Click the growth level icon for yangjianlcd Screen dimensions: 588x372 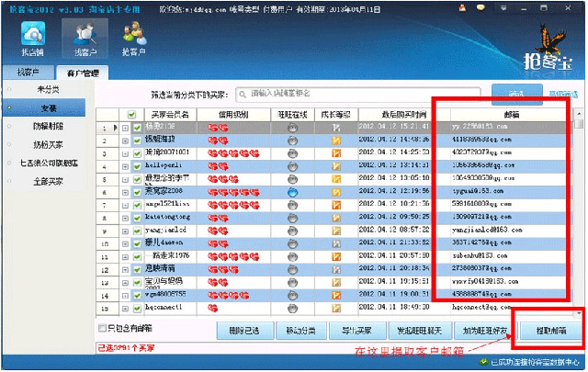(x=336, y=231)
